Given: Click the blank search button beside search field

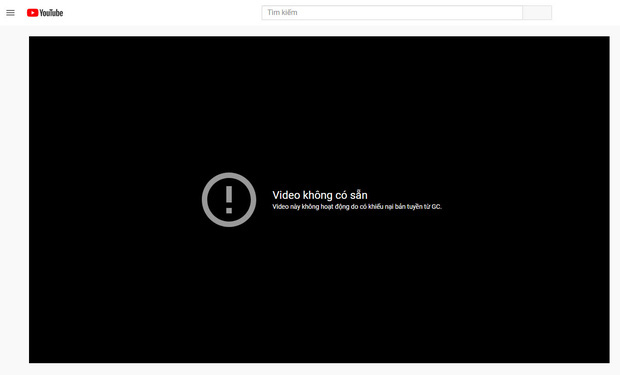Looking at the screenshot, I should click(x=537, y=13).
